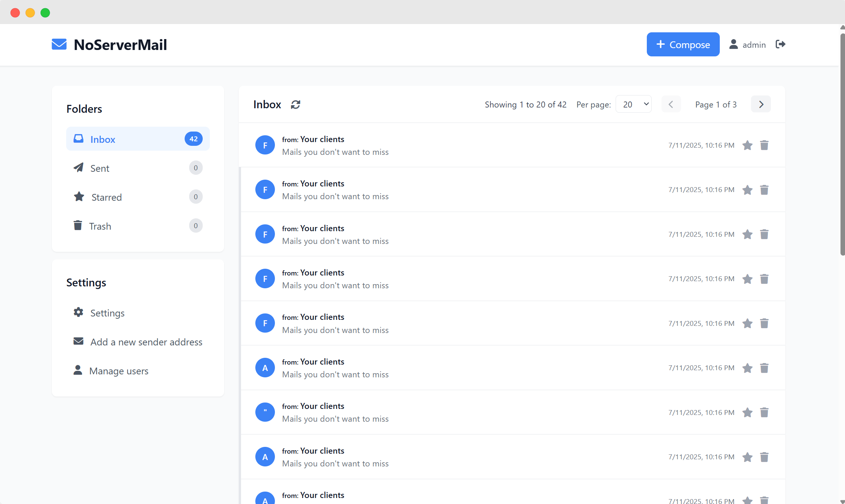Viewport: 845px width, 504px height.
Task: Click the quote-mark avatar circle
Action: click(x=265, y=412)
